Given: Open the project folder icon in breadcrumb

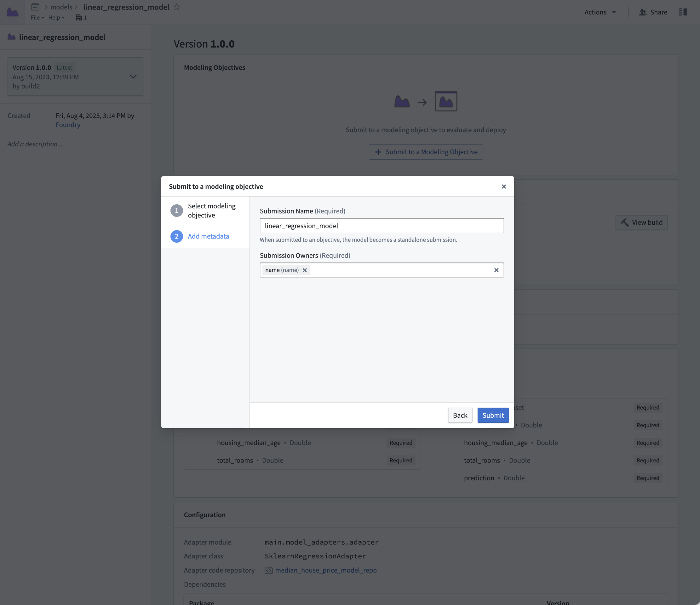Looking at the screenshot, I should pyautogui.click(x=35, y=7).
